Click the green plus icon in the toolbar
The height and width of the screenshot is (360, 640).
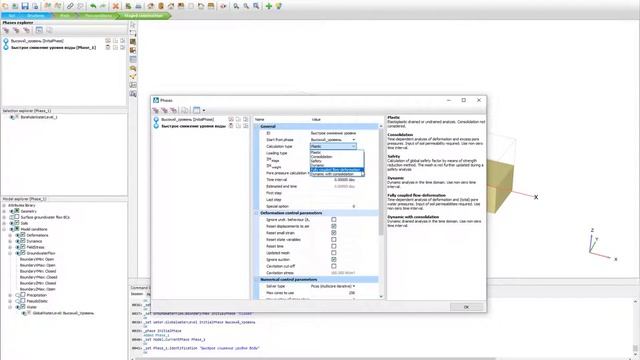[x=269, y=6]
